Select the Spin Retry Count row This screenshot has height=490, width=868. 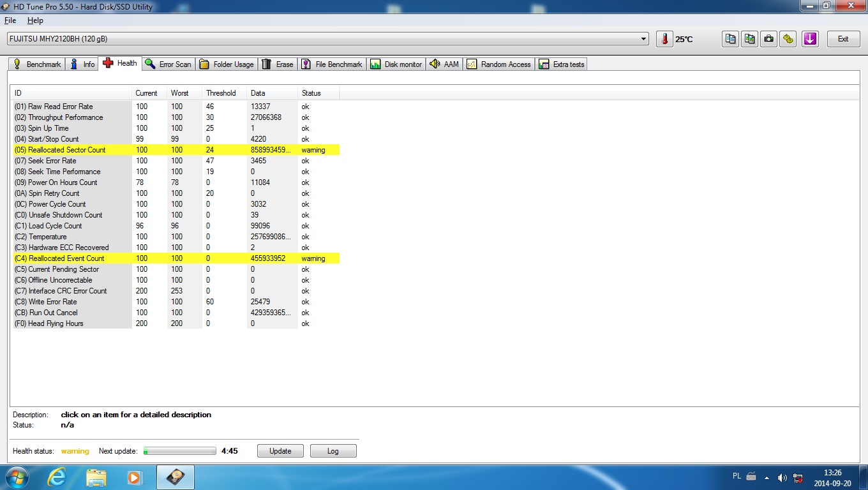click(176, 193)
